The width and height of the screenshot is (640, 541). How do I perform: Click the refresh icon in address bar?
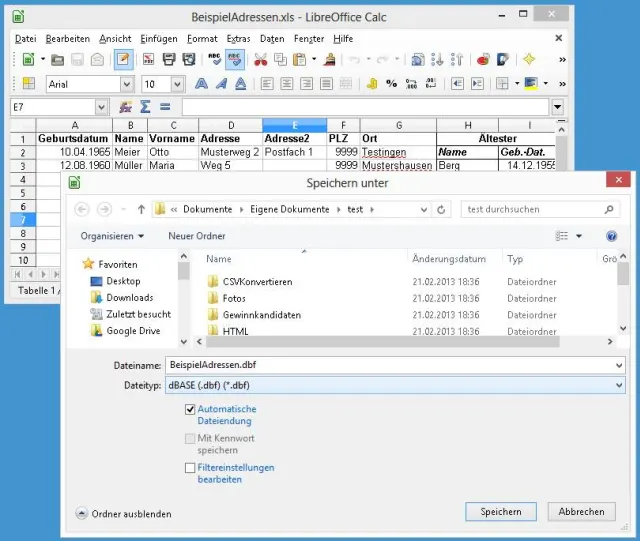(442, 210)
